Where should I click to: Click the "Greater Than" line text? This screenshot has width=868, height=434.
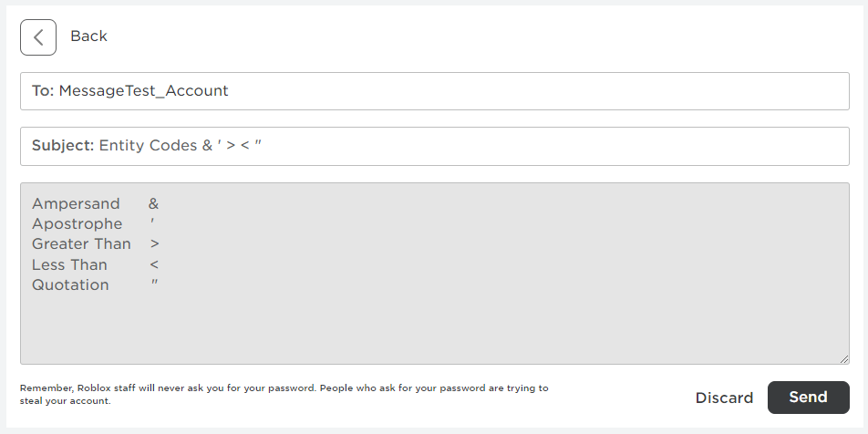81,244
